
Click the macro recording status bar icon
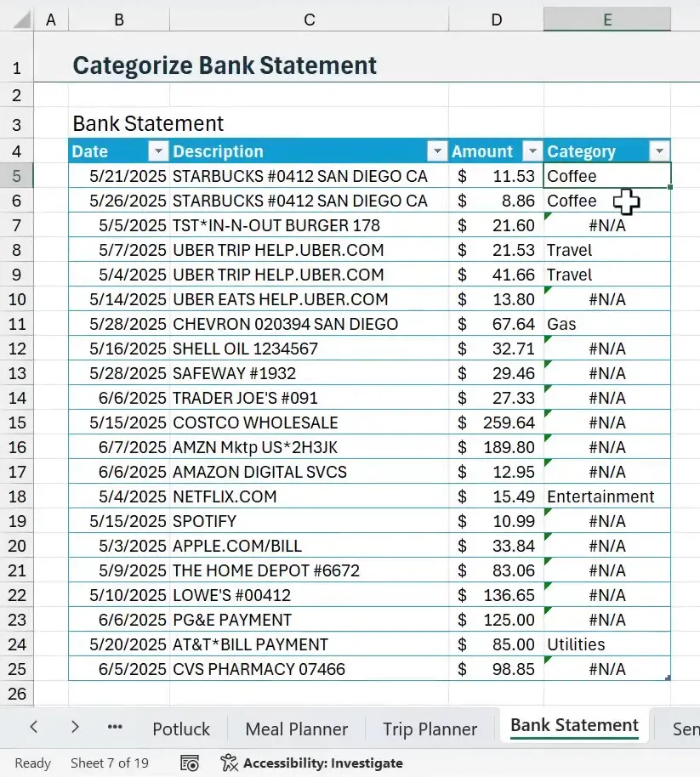(190, 763)
